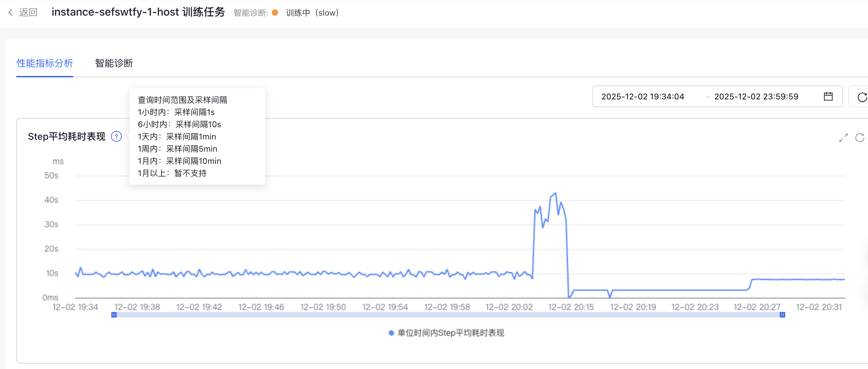
Task: Click the refresh button beside date range
Action: pos(862,97)
